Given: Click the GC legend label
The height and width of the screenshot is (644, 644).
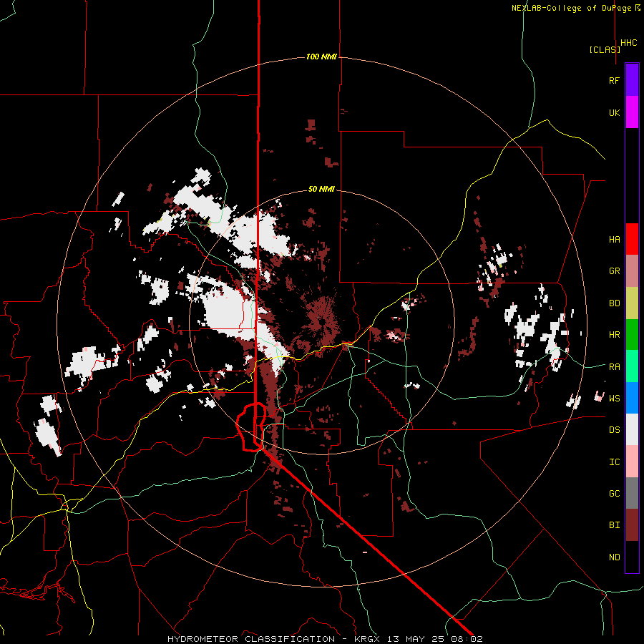Looking at the screenshot, I should [614, 494].
